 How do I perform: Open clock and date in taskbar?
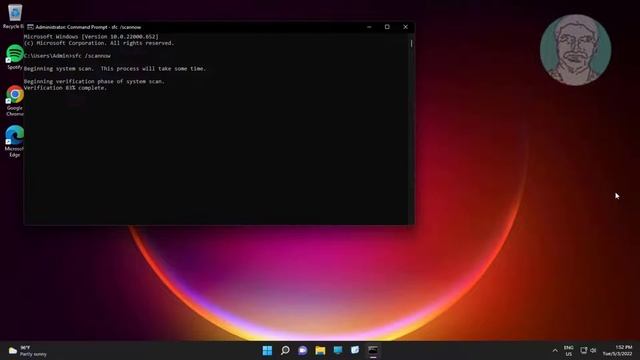618,351
